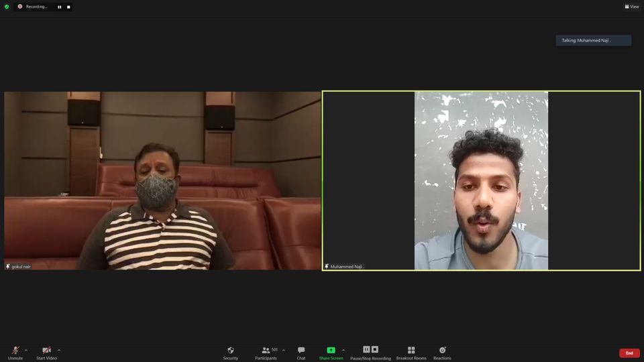The height and width of the screenshot is (362, 644).
Task: Click the pin icon beside gokul nair
Action: (x=8, y=266)
